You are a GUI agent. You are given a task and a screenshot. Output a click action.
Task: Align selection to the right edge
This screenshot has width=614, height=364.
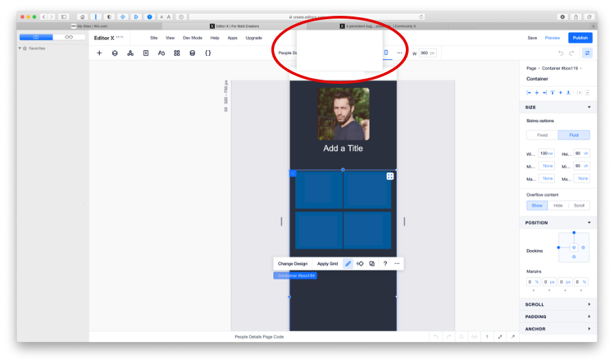click(x=545, y=93)
